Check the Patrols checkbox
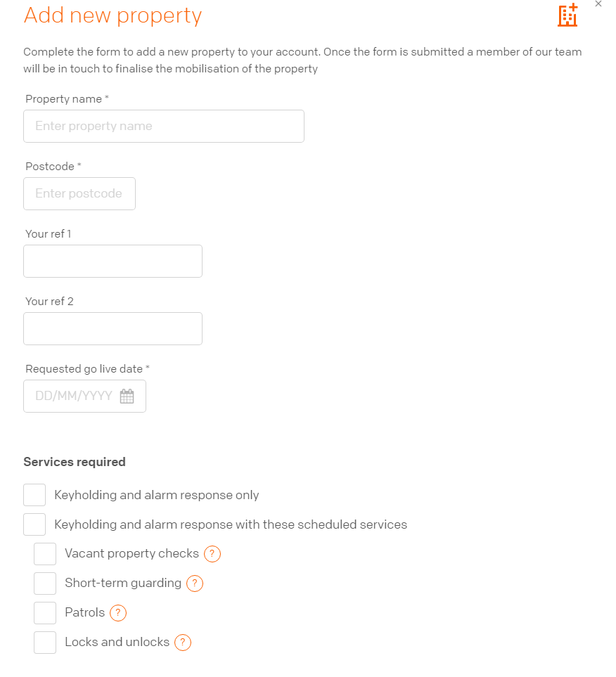616x677 pixels. 45,612
